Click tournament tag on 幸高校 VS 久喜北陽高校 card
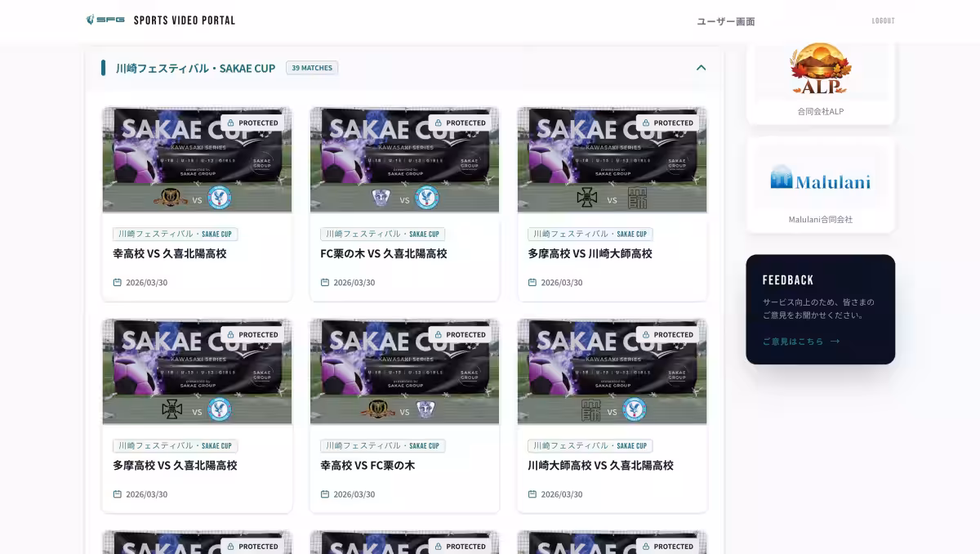This screenshot has width=980, height=554. [175, 234]
